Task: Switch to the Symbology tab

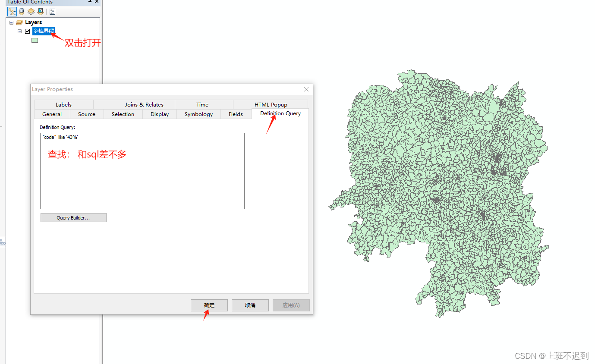Action: [x=198, y=114]
